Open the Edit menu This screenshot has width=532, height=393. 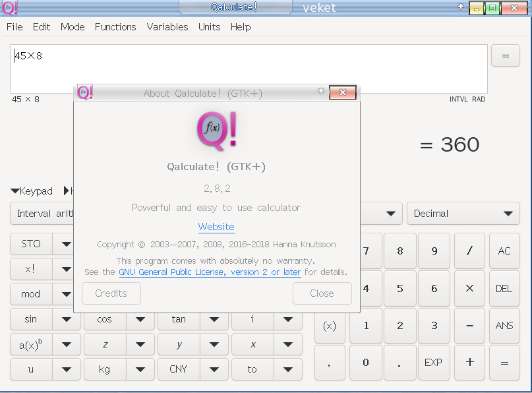[42, 27]
